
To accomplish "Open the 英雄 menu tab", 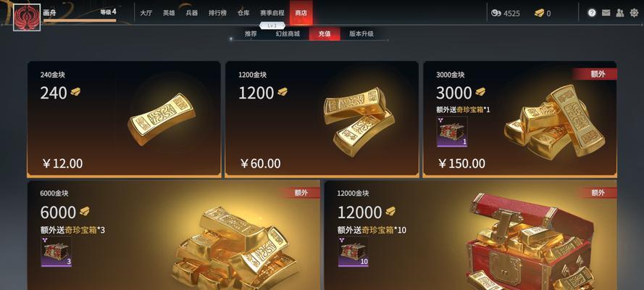I will tap(169, 13).
